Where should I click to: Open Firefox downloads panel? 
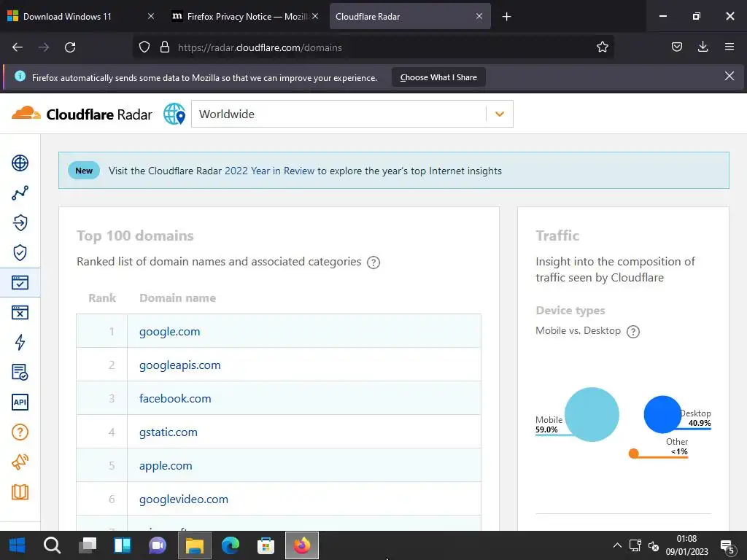pyautogui.click(x=703, y=47)
